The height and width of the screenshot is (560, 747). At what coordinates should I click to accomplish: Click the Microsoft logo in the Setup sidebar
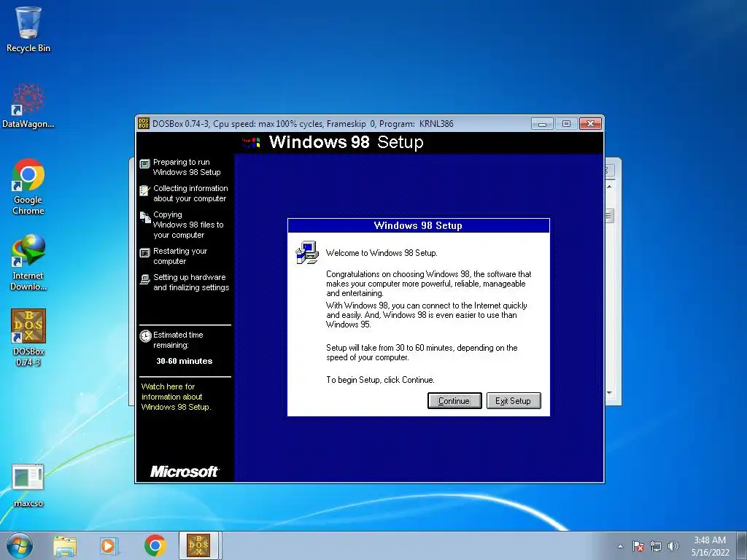point(185,472)
